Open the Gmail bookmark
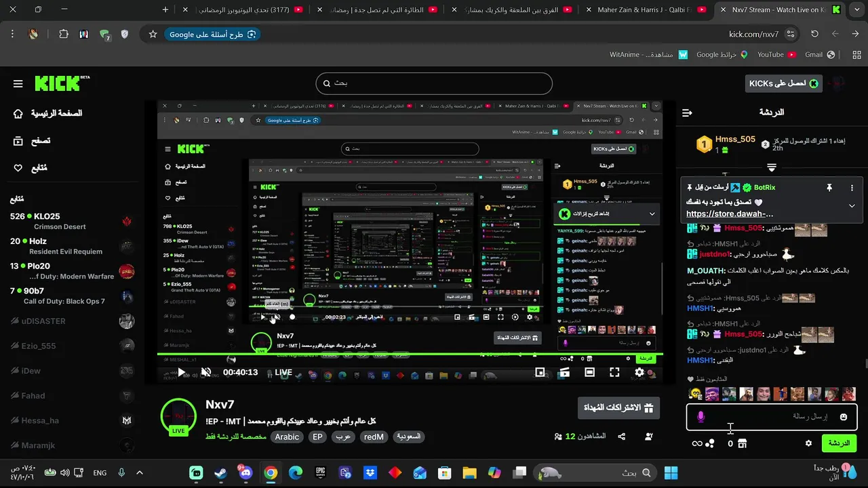 tap(820, 54)
